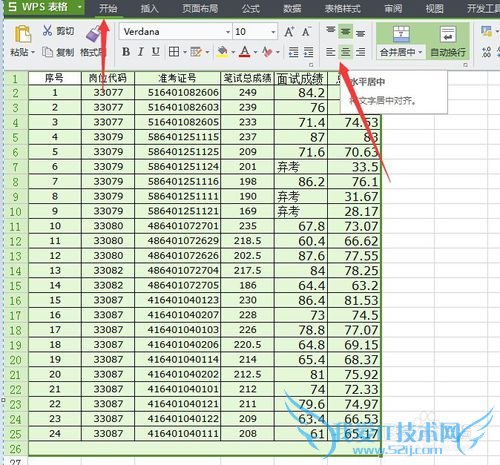Enable auto wrap text button

pyautogui.click(x=448, y=41)
